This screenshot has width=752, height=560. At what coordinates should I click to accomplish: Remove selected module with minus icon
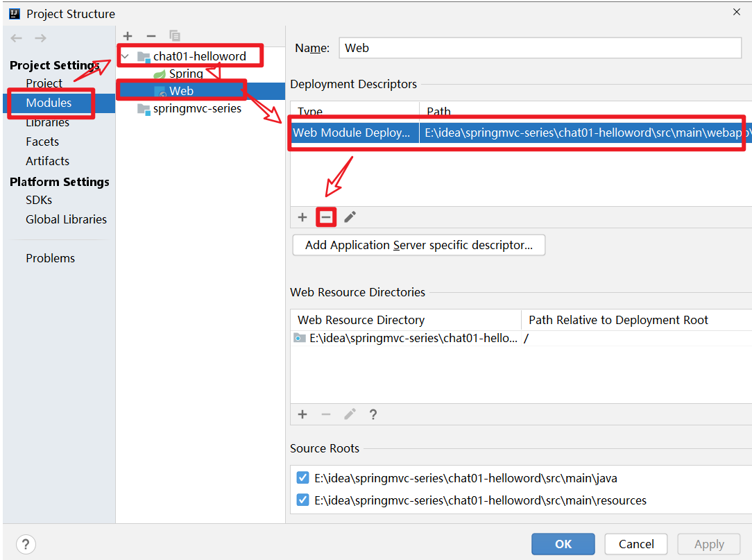pos(151,35)
